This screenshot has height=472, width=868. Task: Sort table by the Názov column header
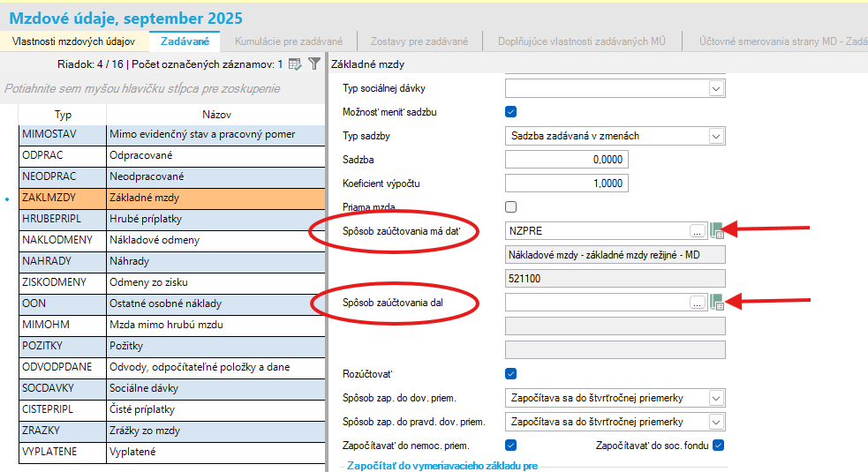click(215, 115)
